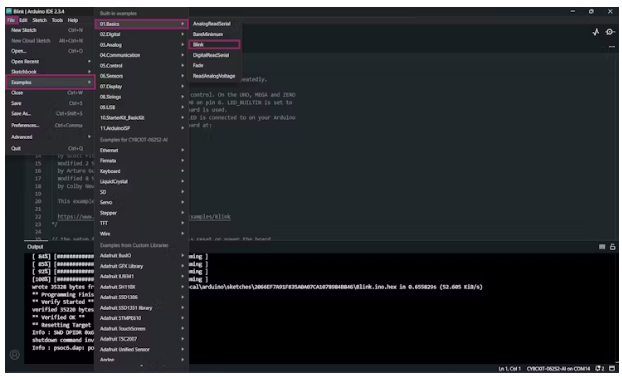
Task: Choose Quit from the File menu
Action: point(50,148)
